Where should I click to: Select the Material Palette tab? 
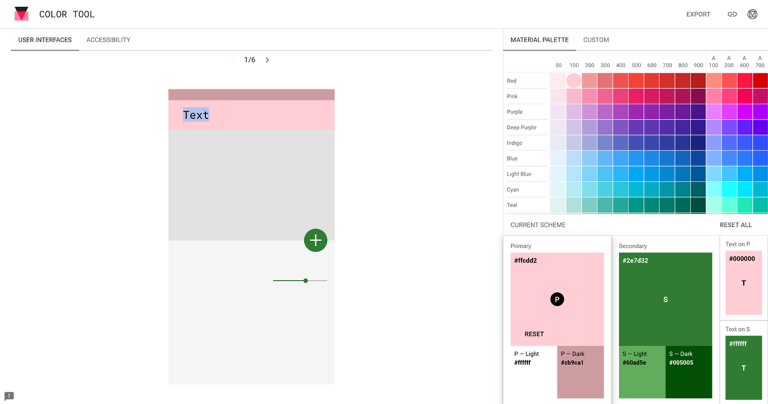[539, 40]
